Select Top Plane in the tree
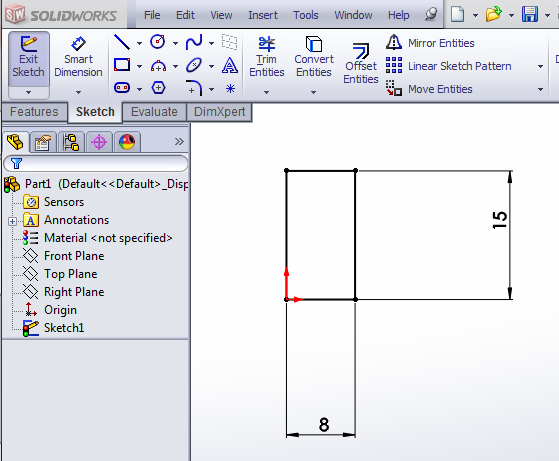Image resolution: width=559 pixels, height=461 pixels. point(60,274)
